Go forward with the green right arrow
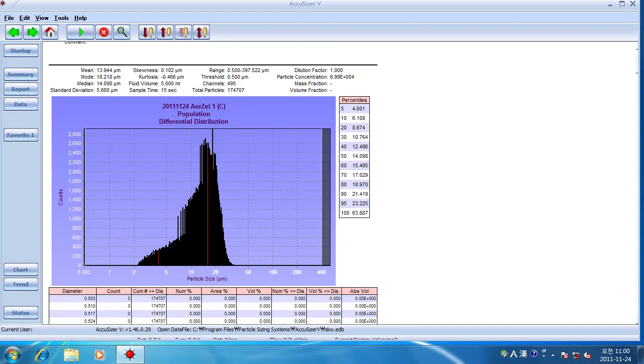644x364 pixels. 32,32
